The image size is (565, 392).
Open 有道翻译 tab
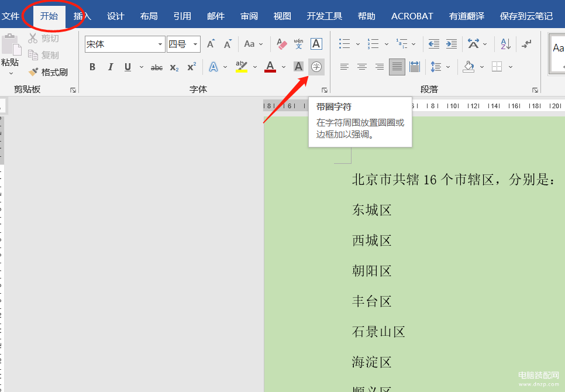pos(467,16)
